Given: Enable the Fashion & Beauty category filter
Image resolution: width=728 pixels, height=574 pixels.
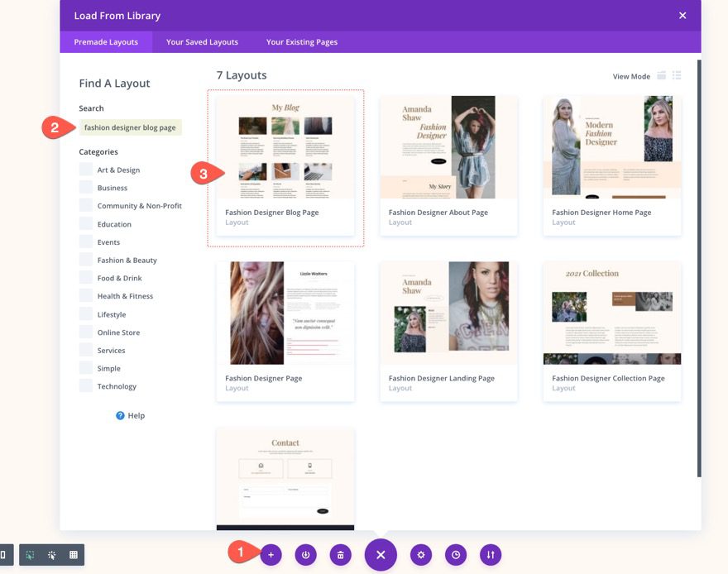Looking at the screenshot, I should 86,260.
